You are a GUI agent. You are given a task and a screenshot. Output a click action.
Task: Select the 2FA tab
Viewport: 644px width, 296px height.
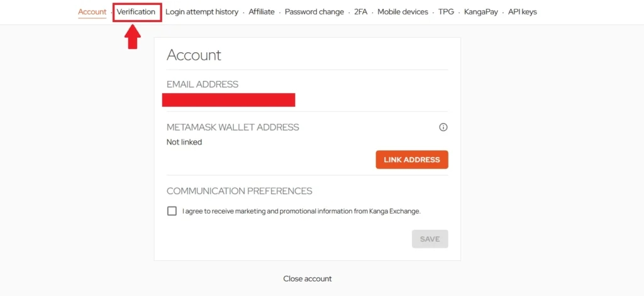coord(361,12)
